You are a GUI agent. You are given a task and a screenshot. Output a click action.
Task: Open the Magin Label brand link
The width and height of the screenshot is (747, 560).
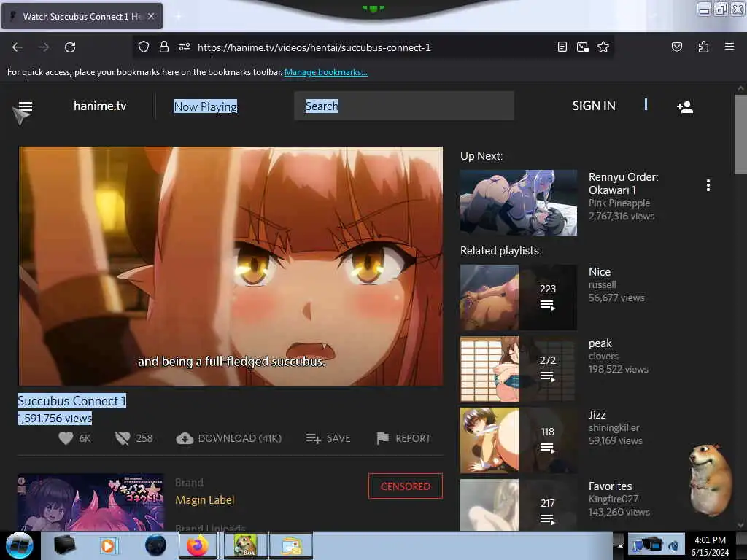coord(205,500)
